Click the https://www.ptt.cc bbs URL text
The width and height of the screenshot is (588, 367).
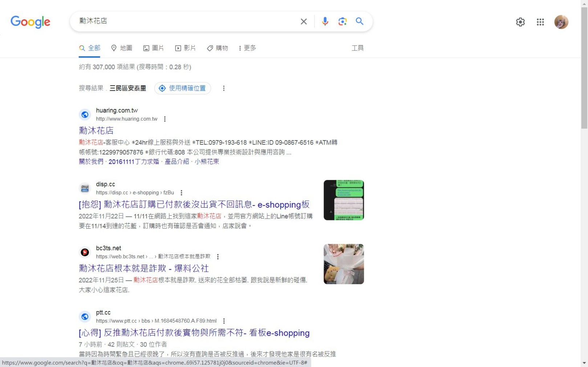[156, 321]
